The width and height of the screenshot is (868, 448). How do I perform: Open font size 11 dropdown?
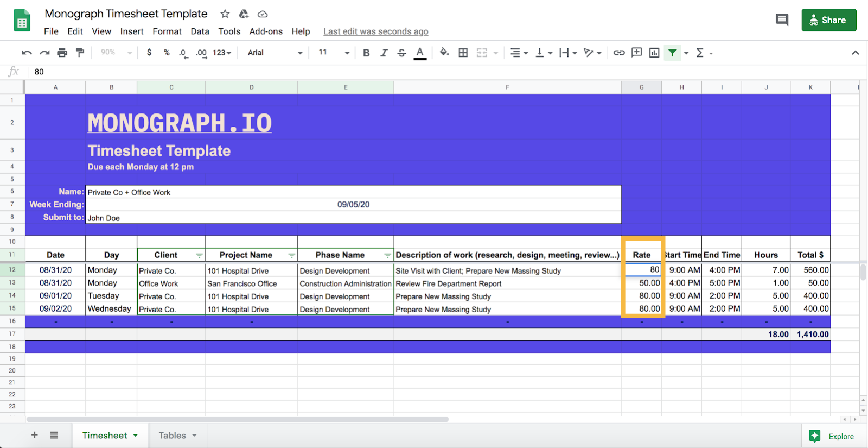pos(334,53)
